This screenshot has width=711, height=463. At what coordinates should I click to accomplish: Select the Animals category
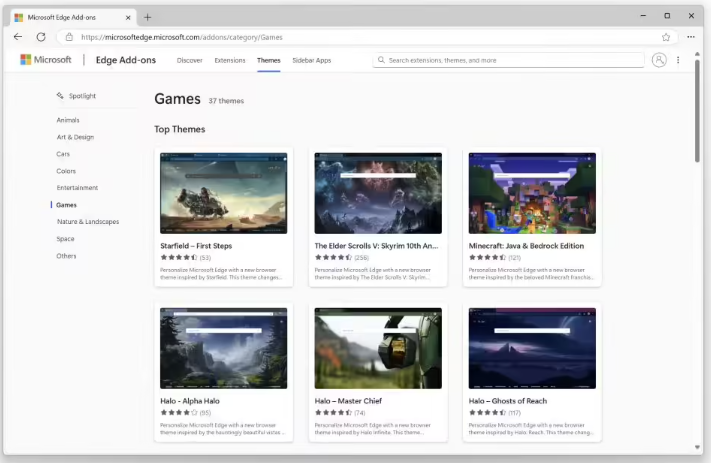pos(68,120)
